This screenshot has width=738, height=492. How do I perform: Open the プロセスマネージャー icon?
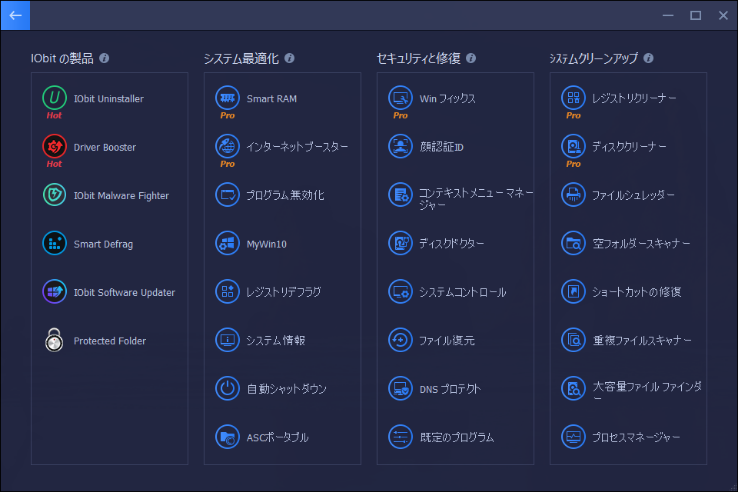573,437
